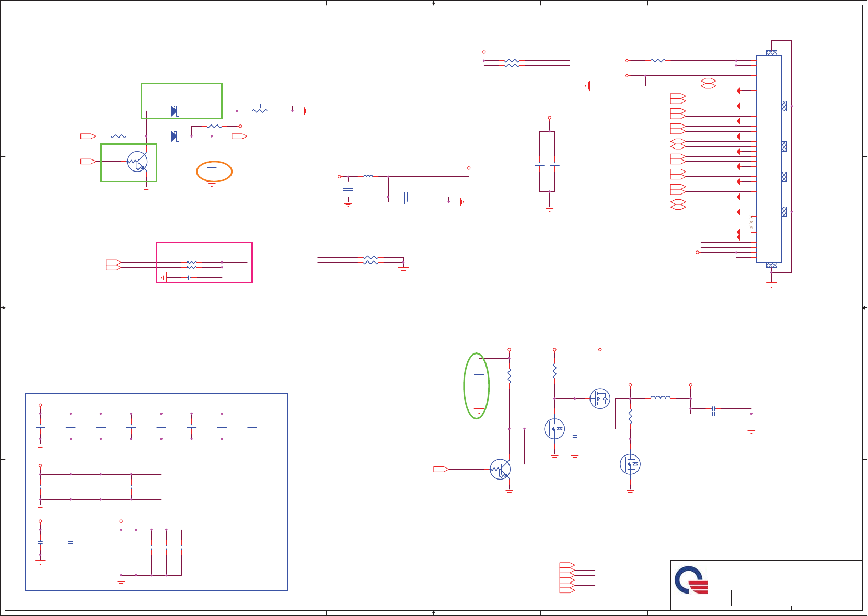Click the diode below the green-boxed diode
The image size is (868, 616).
click(175, 136)
